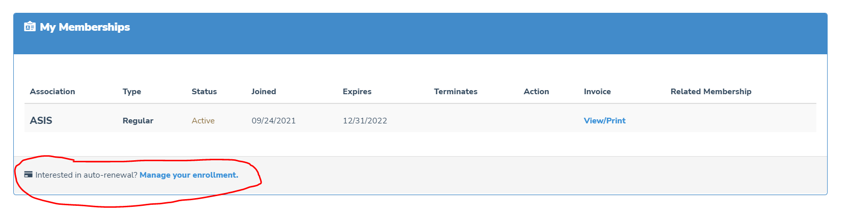Viewport: 868px width, 214px height.
Task: Select the Expires column header
Action: tap(357, 92)
